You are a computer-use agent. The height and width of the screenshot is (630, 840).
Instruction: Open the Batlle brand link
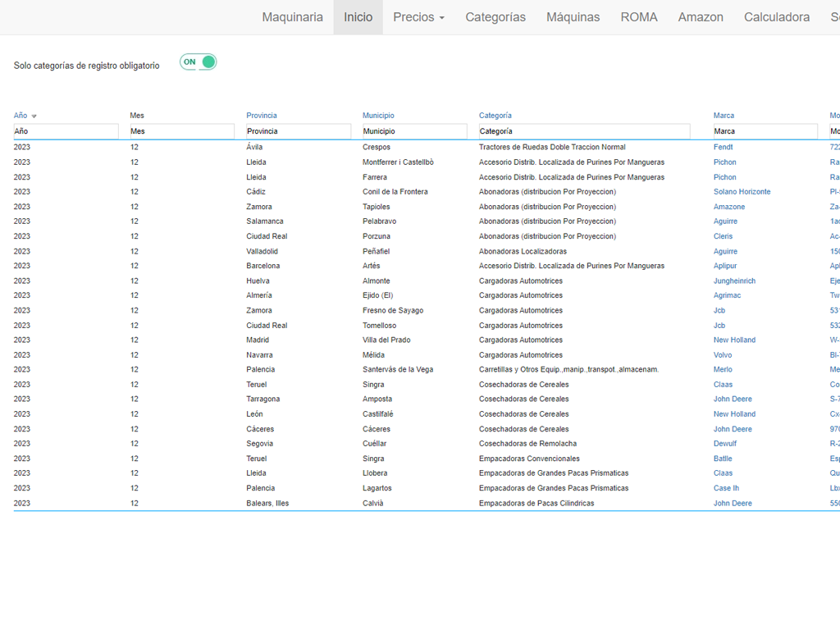(x=723, y=459)
